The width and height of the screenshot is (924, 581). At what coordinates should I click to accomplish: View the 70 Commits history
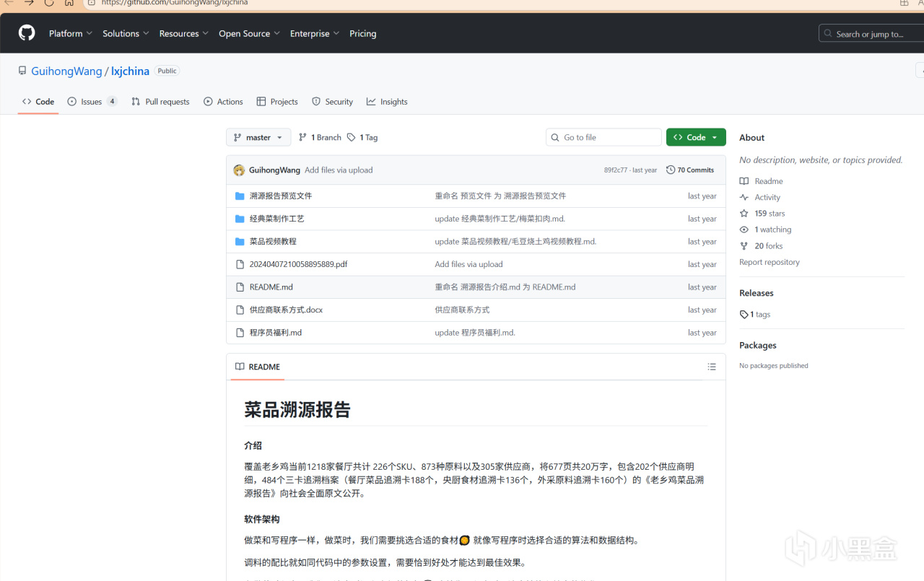coord(690,170)
